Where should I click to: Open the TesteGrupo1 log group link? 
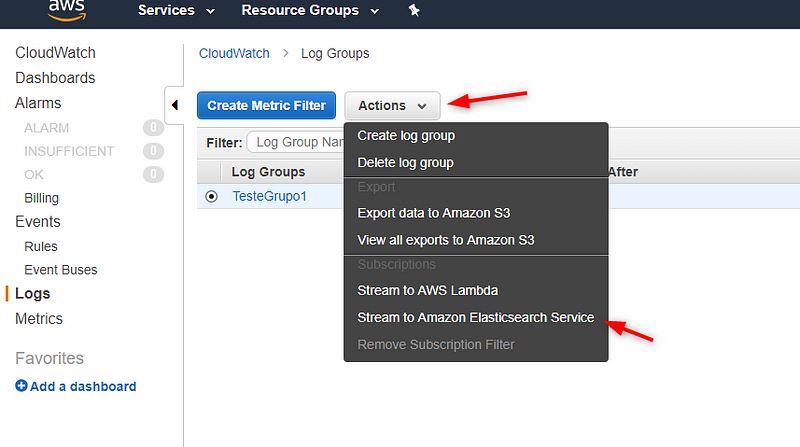(x=269, y=196)
